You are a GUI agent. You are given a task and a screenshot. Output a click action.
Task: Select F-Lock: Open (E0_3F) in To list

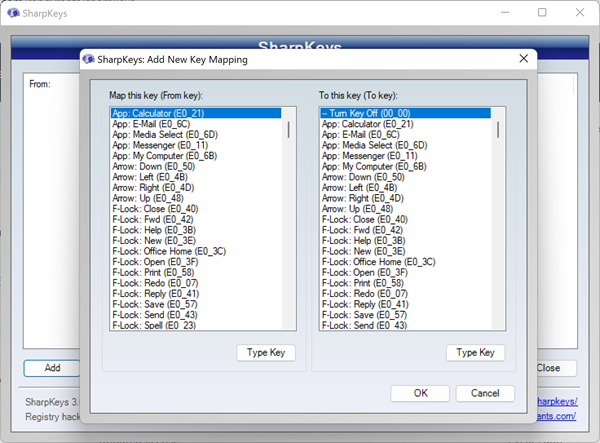[406, 272]
